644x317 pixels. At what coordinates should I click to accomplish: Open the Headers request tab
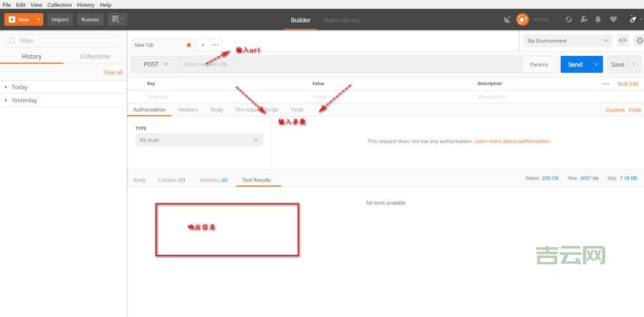click(188, 110)
